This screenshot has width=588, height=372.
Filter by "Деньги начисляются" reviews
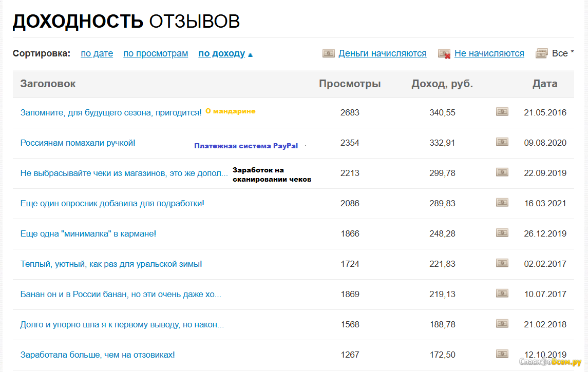pos(382,53)
